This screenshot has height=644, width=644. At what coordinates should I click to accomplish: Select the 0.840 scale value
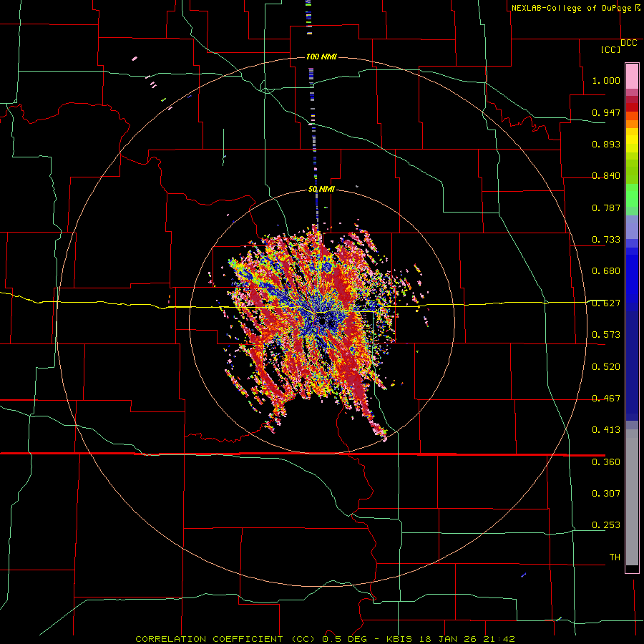point(606,176)
